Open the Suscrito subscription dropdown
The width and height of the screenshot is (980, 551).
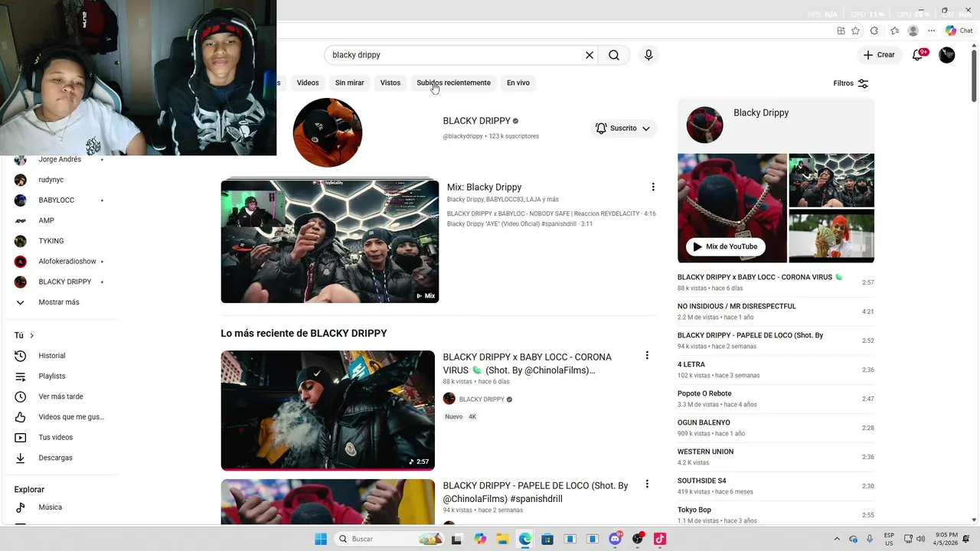click(623, 129)
